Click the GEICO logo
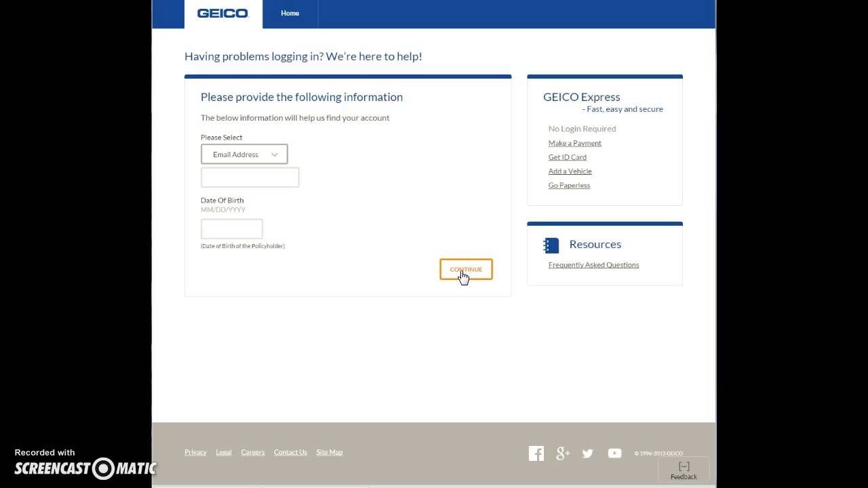 click(x=223, y=14)
